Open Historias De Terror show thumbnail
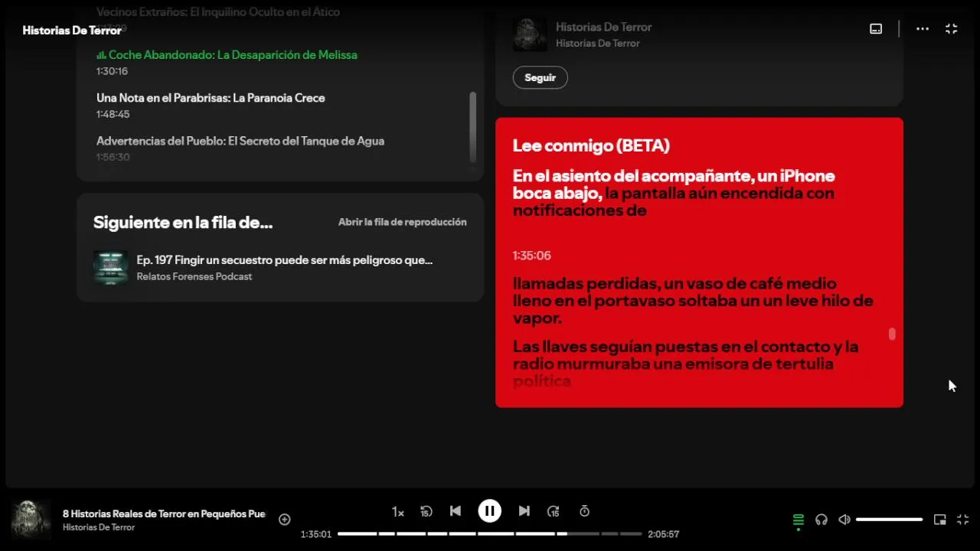This screenshot has width=980, height=551. pos(530,34)
